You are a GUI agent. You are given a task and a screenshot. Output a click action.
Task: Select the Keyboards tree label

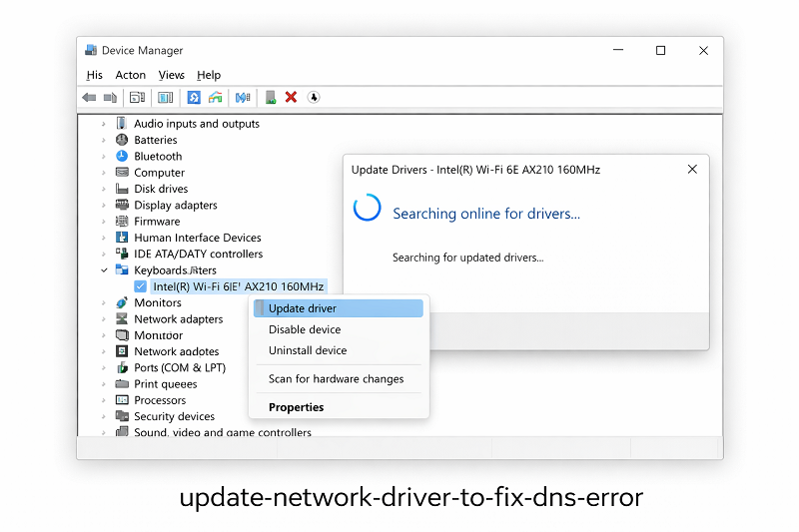[x=176, y=269]
